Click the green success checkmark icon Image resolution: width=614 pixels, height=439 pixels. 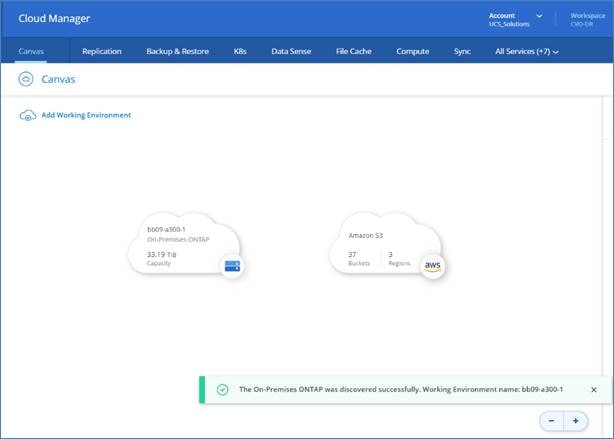[222, 390]
